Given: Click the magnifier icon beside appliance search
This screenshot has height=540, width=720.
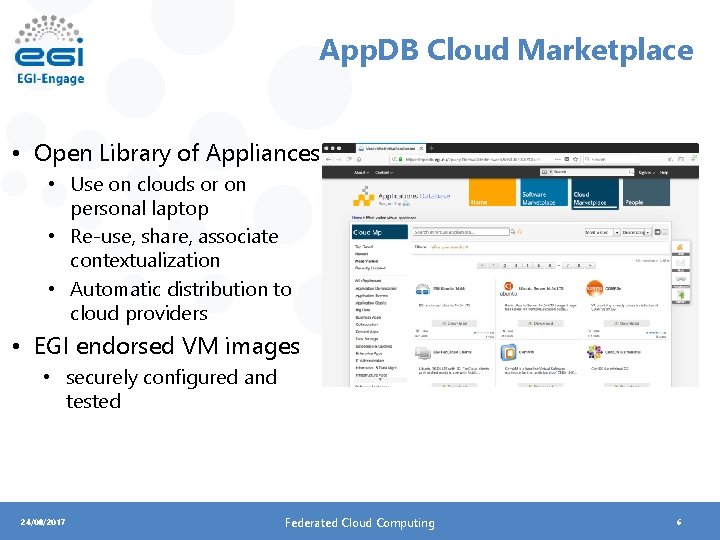Looking at the screenshot, I should [513, 232].
